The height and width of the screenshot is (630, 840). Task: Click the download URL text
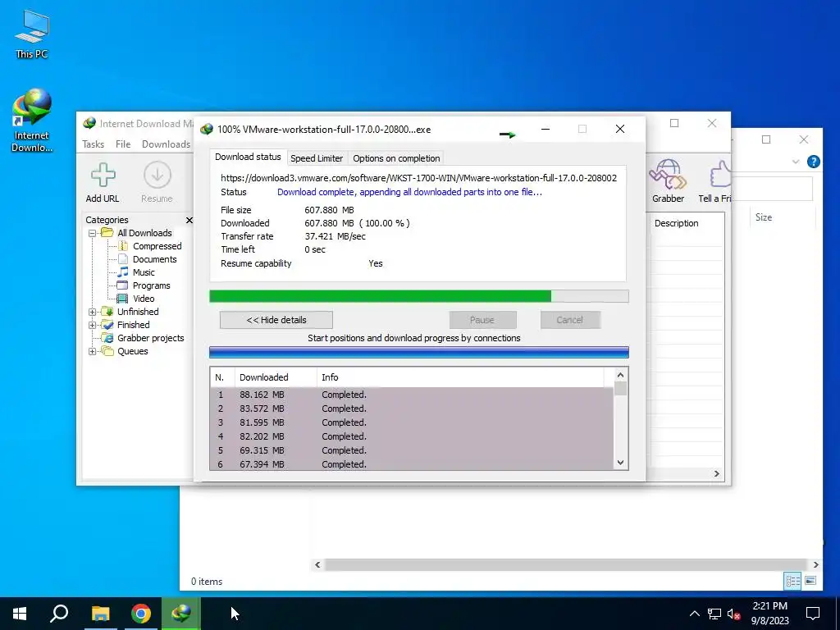[418, 178]
